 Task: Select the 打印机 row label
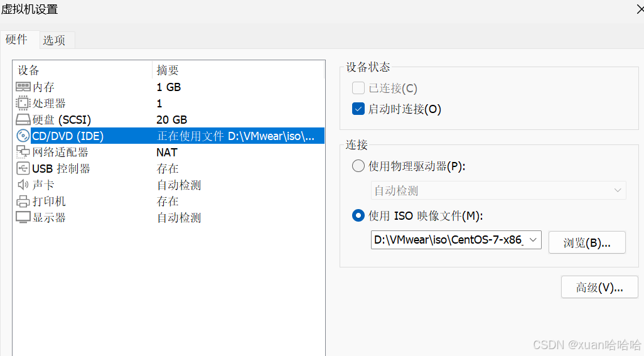(49, 201)
